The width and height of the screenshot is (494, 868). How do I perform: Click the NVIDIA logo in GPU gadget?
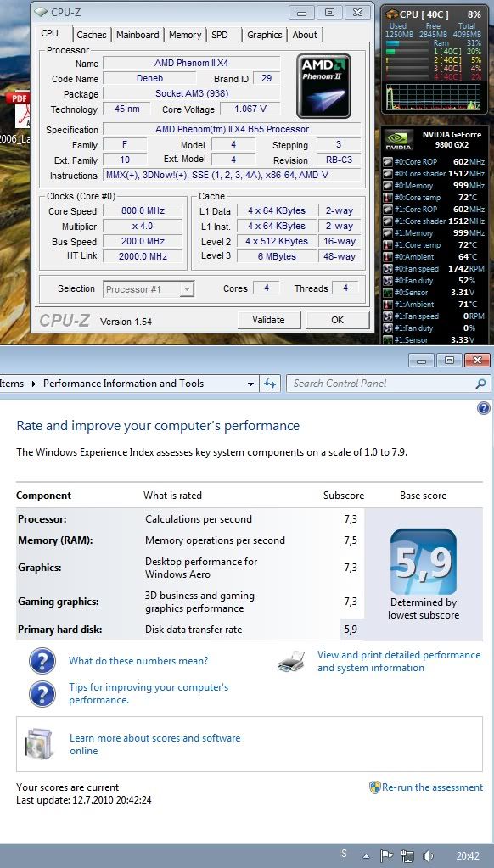coord(398,141)
